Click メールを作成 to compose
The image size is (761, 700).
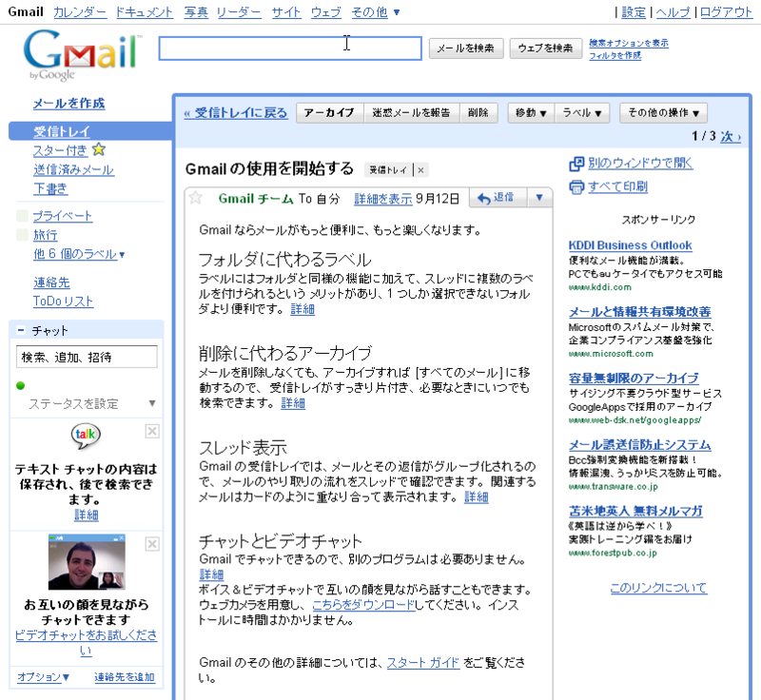click(x=68, y=104)
